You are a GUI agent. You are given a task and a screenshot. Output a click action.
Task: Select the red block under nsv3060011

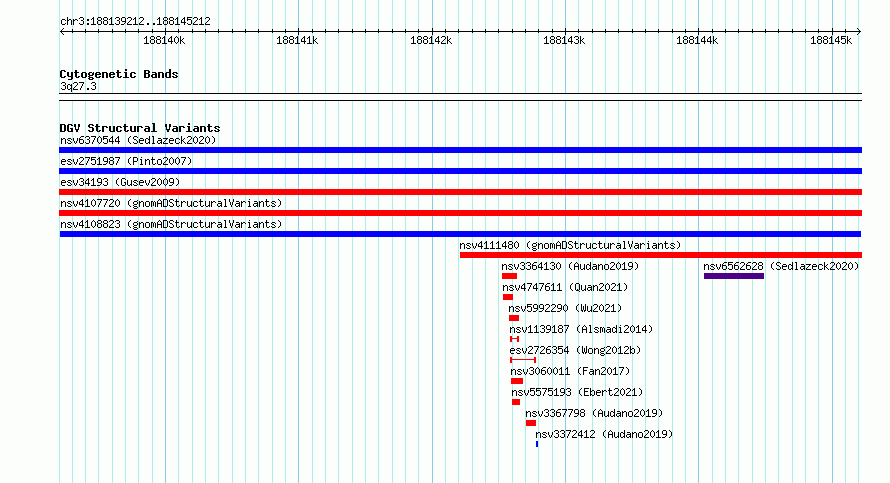click(x=517, y=381)
